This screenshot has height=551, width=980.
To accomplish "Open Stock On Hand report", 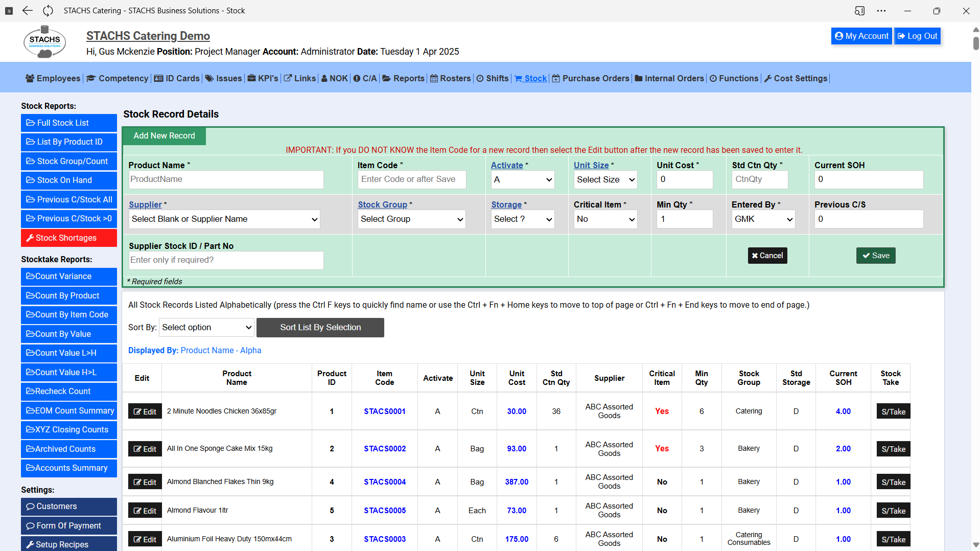I will click(x=69, y=180).
